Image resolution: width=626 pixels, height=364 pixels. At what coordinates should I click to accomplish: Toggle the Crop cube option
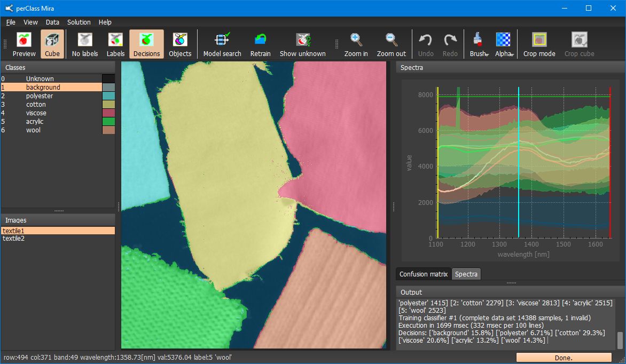tap(579, 44)
